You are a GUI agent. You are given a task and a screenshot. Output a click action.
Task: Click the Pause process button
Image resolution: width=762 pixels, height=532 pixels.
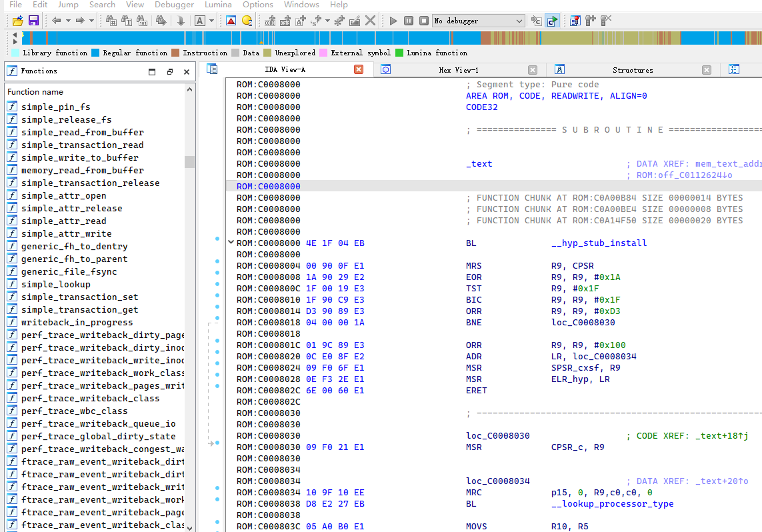409,21
